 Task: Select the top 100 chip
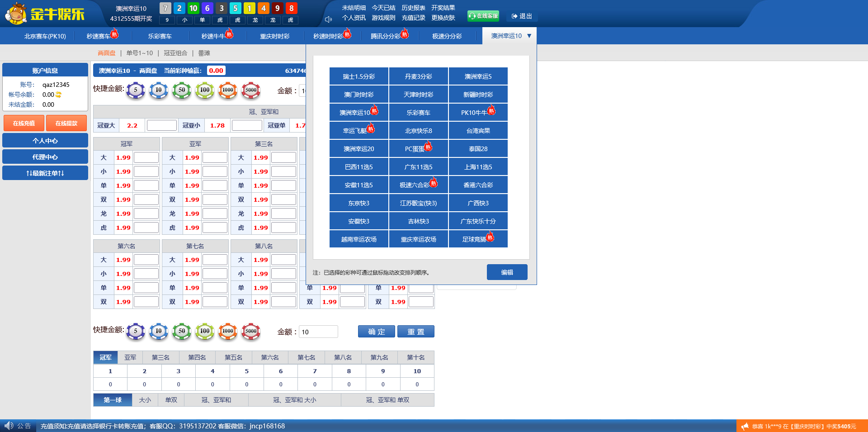[x=205, y=90]
